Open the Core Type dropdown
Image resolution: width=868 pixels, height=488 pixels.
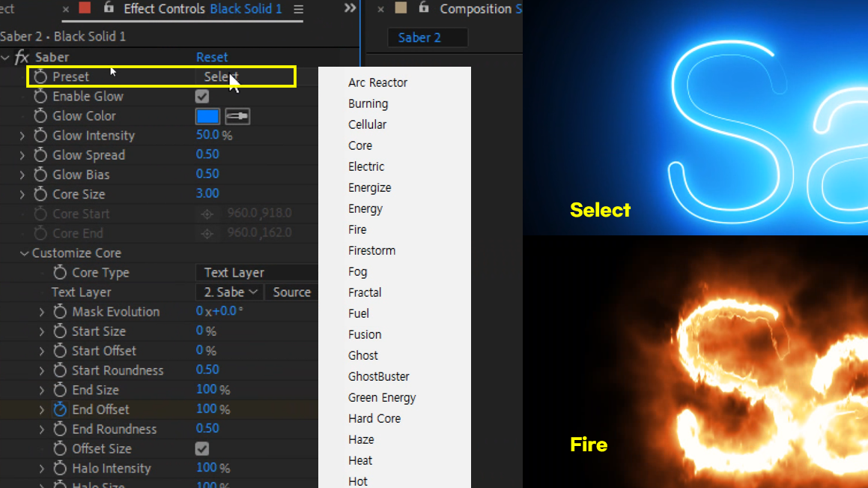[257, 273]
